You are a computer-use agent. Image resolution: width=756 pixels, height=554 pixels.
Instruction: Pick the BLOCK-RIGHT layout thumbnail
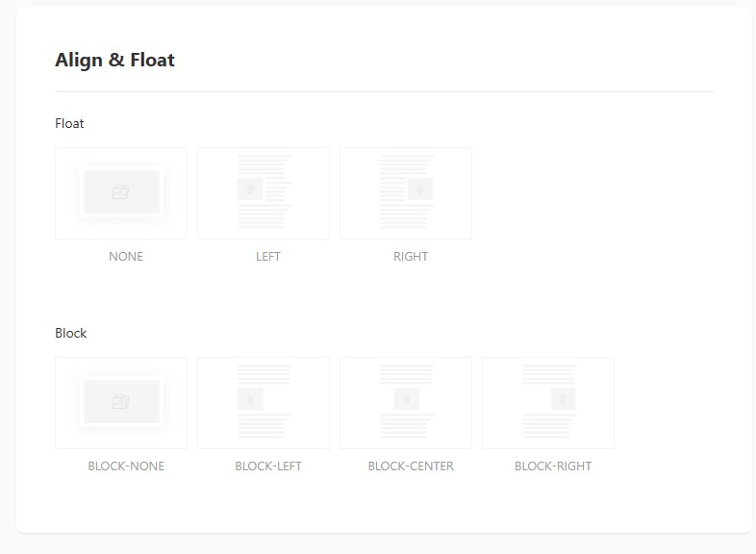[x=548, y=403]
